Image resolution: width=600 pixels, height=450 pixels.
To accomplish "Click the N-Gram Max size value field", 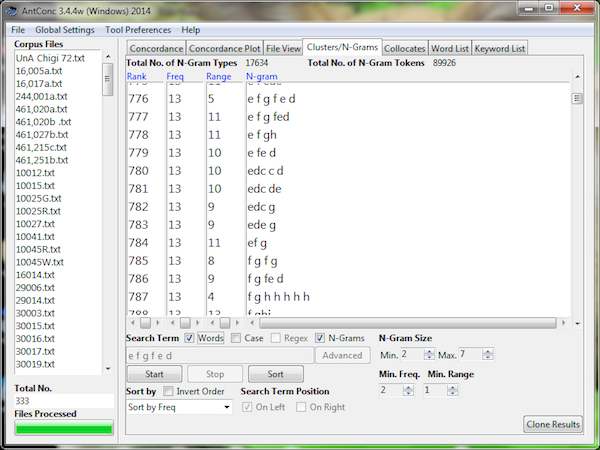I will [x=470, y=354].
